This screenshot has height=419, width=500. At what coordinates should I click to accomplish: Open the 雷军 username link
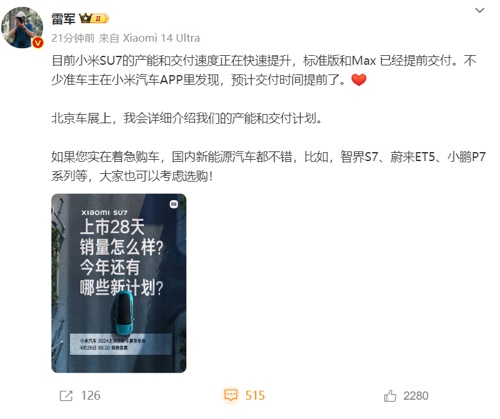63,19
